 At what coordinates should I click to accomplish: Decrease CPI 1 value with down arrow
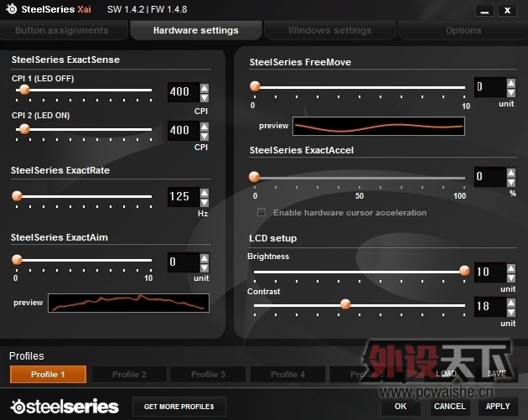click(204, 98)
